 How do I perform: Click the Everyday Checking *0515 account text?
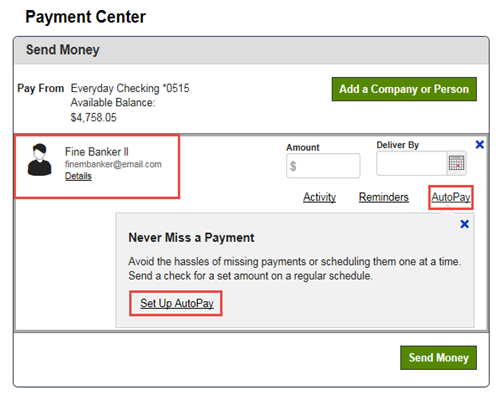130,88
